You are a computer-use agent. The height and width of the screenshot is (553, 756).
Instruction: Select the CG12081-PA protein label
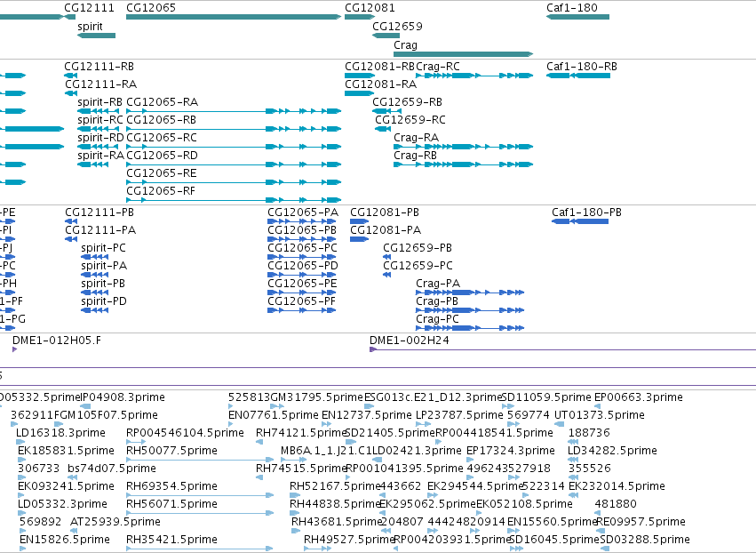[x=386, y=230]
